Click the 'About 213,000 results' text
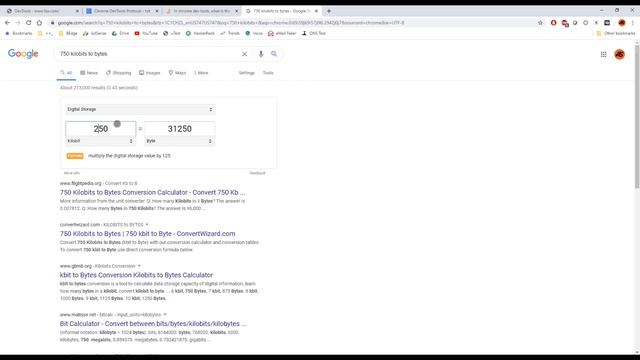640x360 pixels. pyautogui.click(x=99, y=88)
